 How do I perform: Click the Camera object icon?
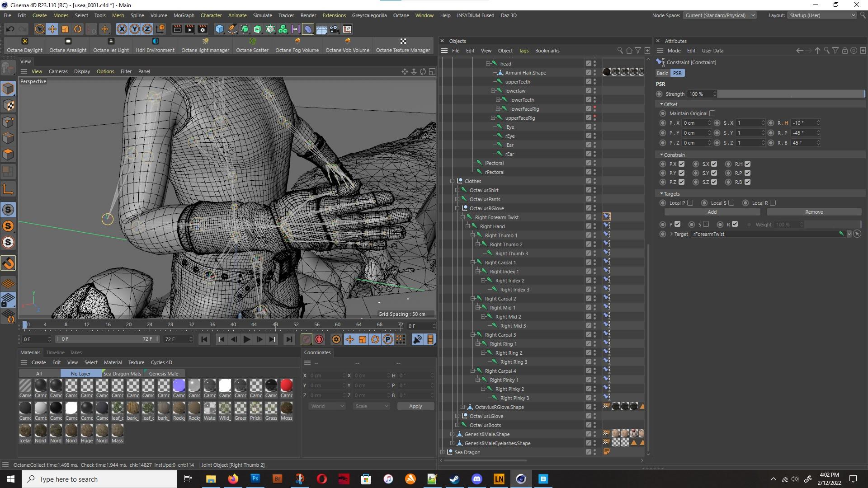tap(334, 29)
